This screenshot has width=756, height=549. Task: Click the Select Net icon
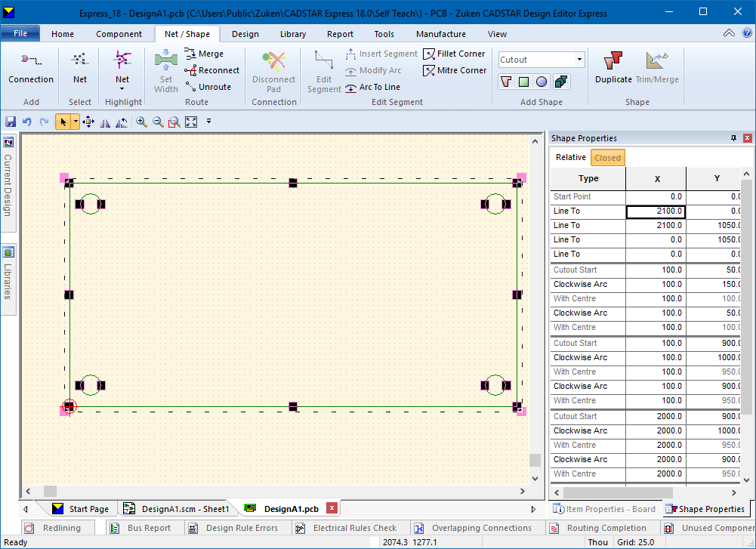tap(79, 60)
